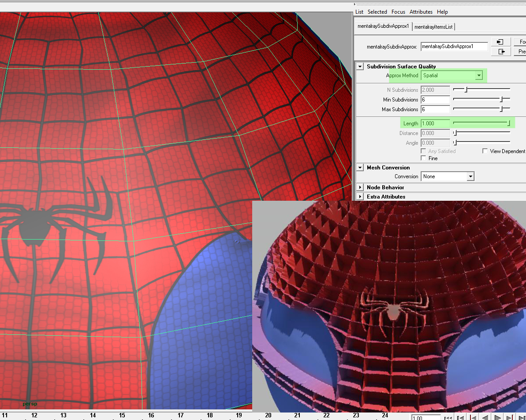Jump to previous keyframe
Screen dimensions: 526x420
(473, 418)
